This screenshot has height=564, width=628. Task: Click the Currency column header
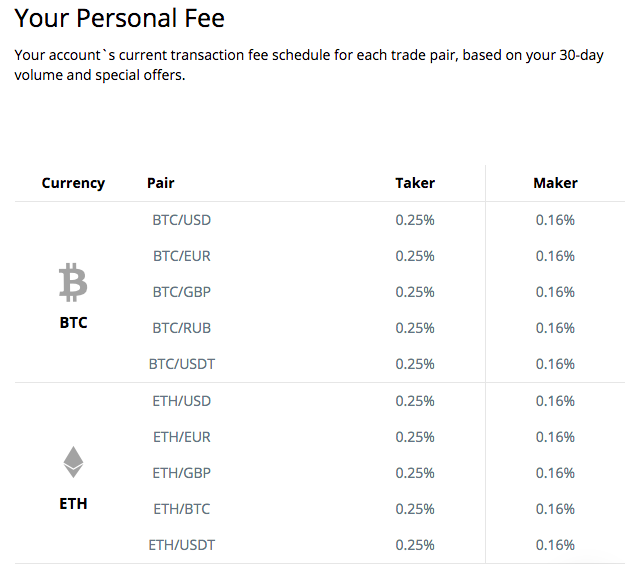[x=73, y=183]
